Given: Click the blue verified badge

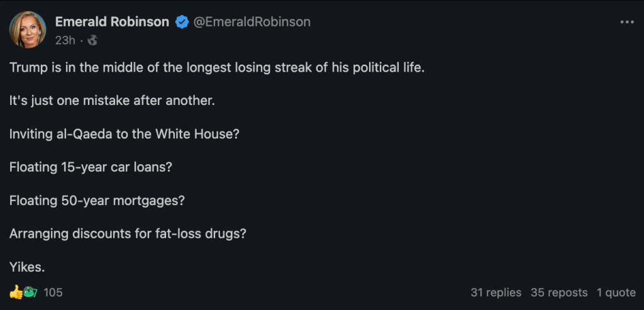Looking at the screenshot, I should (x=182, y=22).
